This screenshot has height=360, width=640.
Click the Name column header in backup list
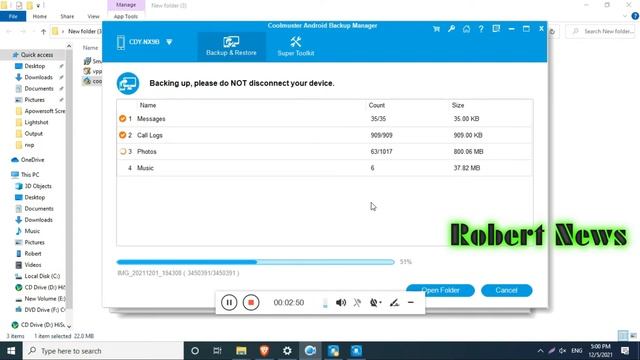148,105
